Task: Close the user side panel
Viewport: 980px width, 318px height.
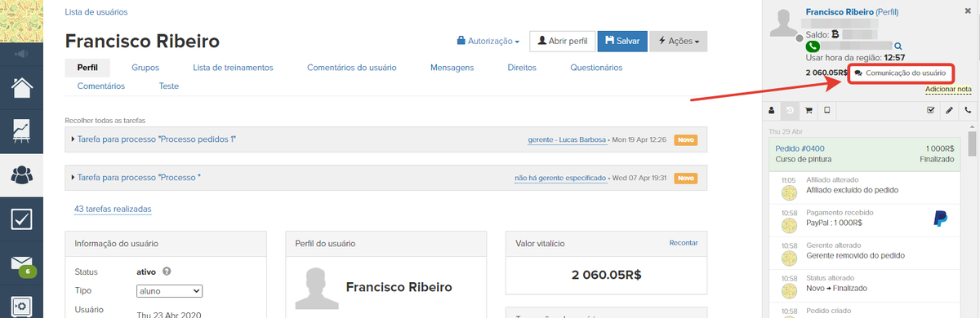Action: coord(968,11)
